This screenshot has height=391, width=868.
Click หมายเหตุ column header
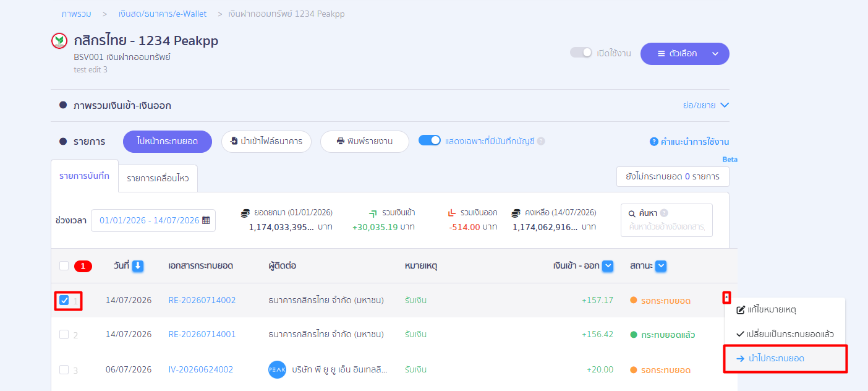point(421,266)
